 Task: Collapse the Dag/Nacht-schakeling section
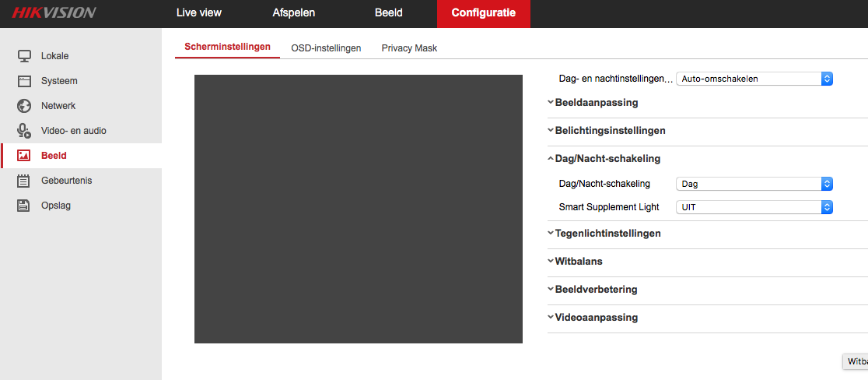pos(604,158)
